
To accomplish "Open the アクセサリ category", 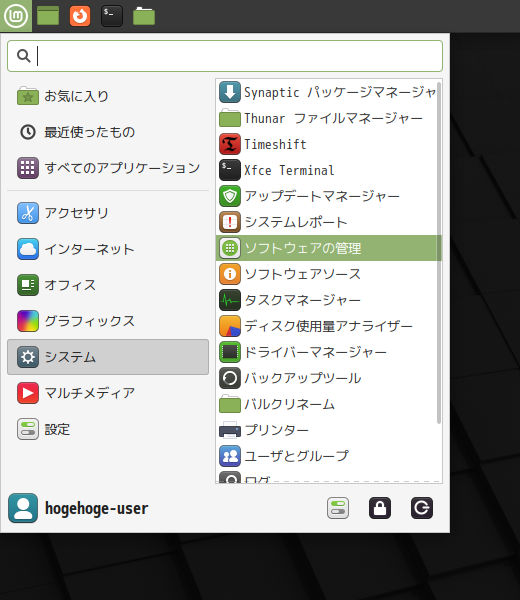I will pos(108,213).
